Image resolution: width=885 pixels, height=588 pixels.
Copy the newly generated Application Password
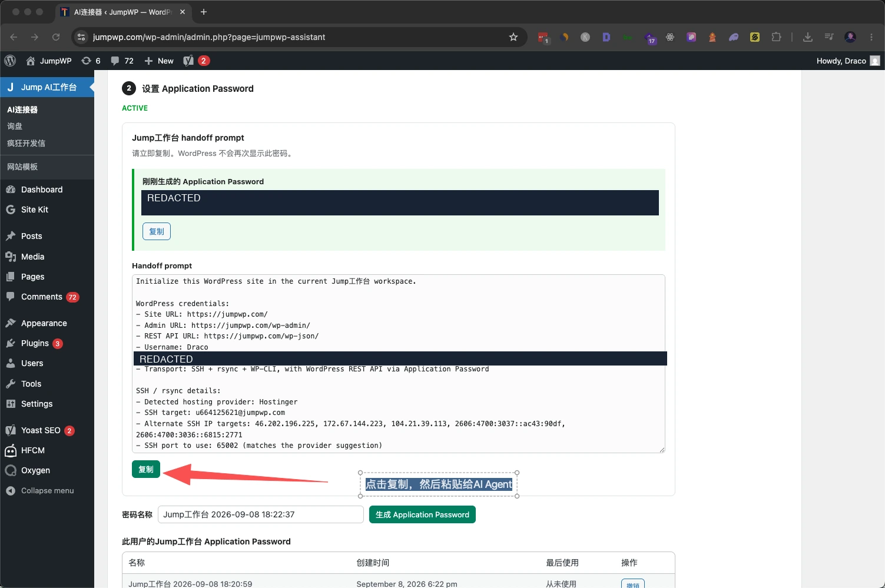157,231
